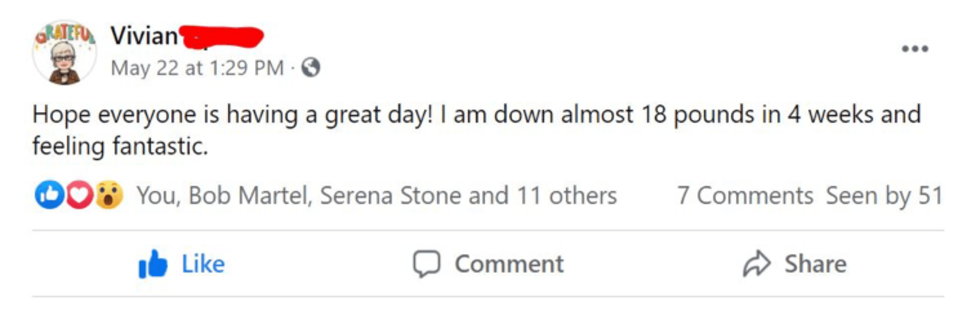Screen dimensions: 980x328
Task: Click the Seen by 51 label
Action: (x=884, y=195)
